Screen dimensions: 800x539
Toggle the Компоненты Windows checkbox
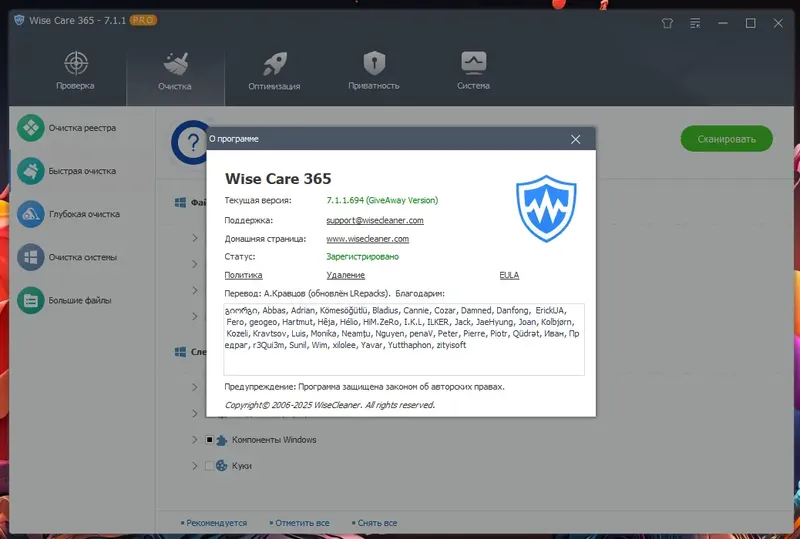click(x=209, y=439)
